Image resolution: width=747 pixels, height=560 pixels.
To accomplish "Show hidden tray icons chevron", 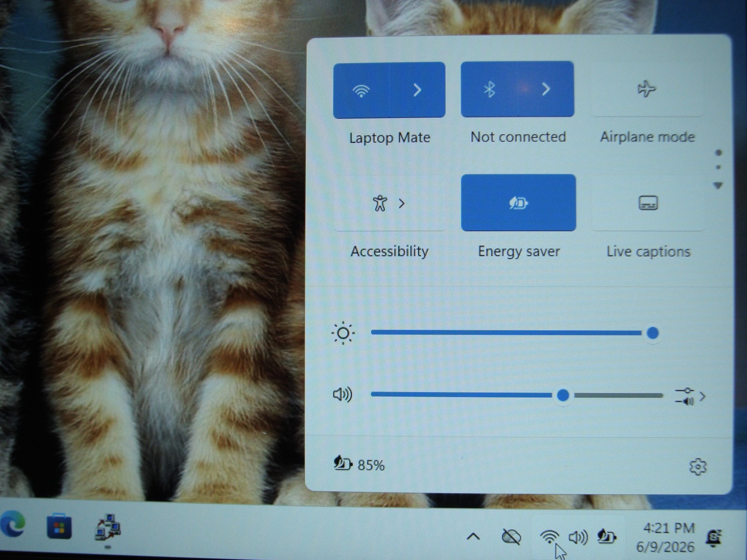I will point(473,536).
